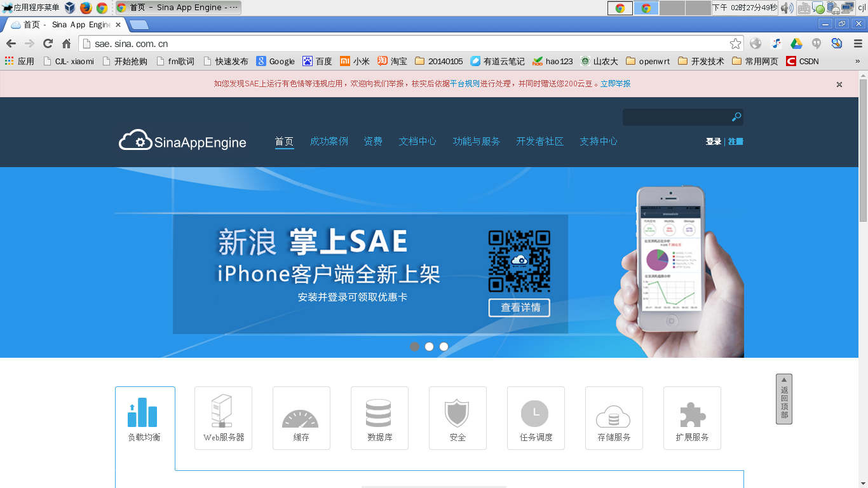Viewport: 868px width, 488px height.
Task: Open the 任务调度 clock icon
Action: [535, 413]
